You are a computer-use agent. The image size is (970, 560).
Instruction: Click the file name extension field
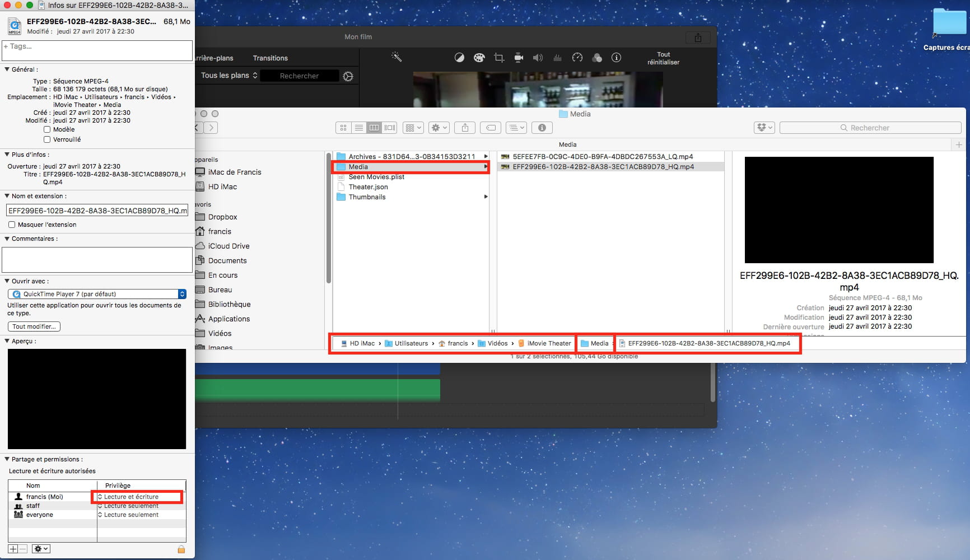(x=97, y=211)
